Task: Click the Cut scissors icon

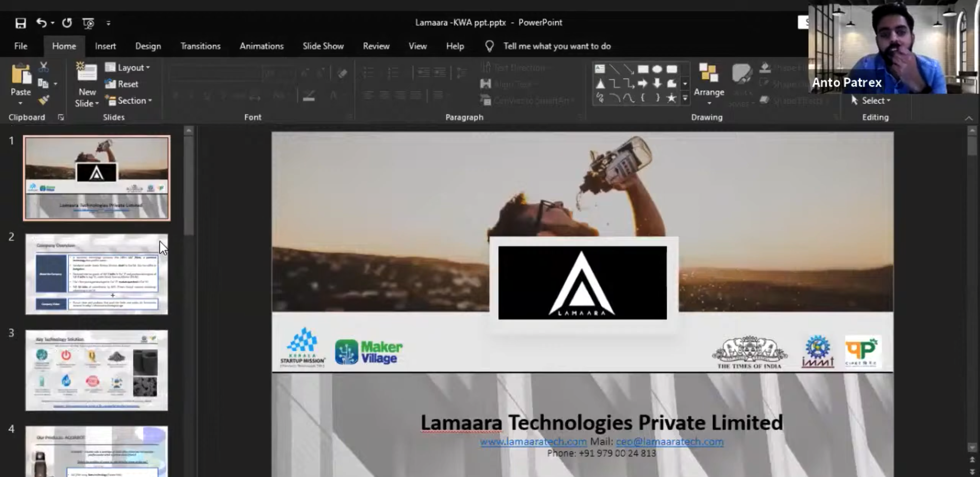Action: [x=43, y=67]
